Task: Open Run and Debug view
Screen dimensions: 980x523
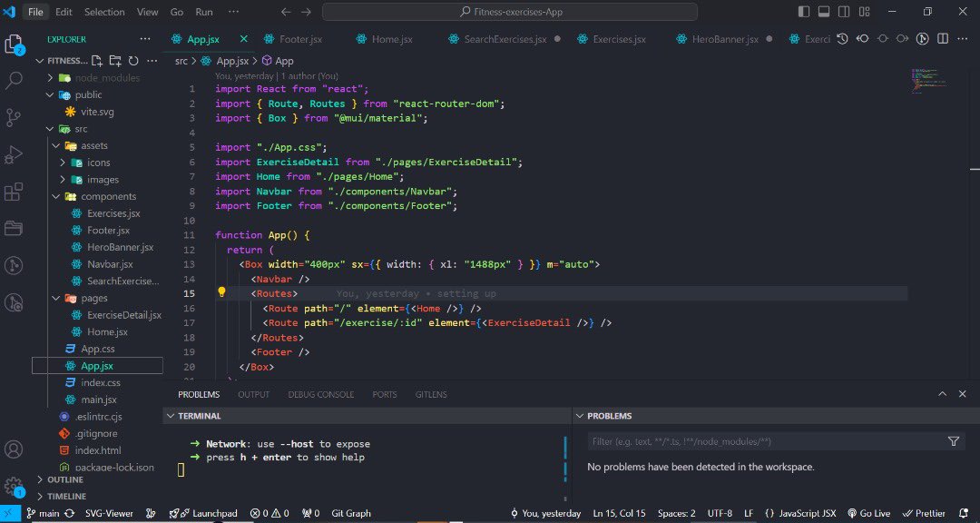Action: (x=14, y=154)
